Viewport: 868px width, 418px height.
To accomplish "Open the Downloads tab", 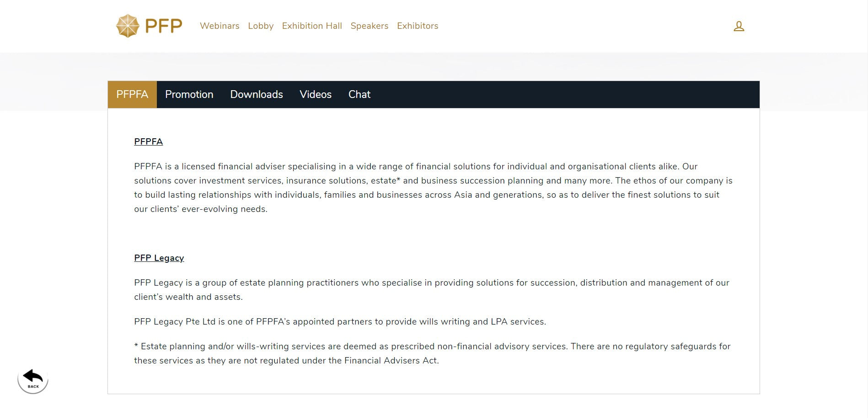I will (257, 95).
